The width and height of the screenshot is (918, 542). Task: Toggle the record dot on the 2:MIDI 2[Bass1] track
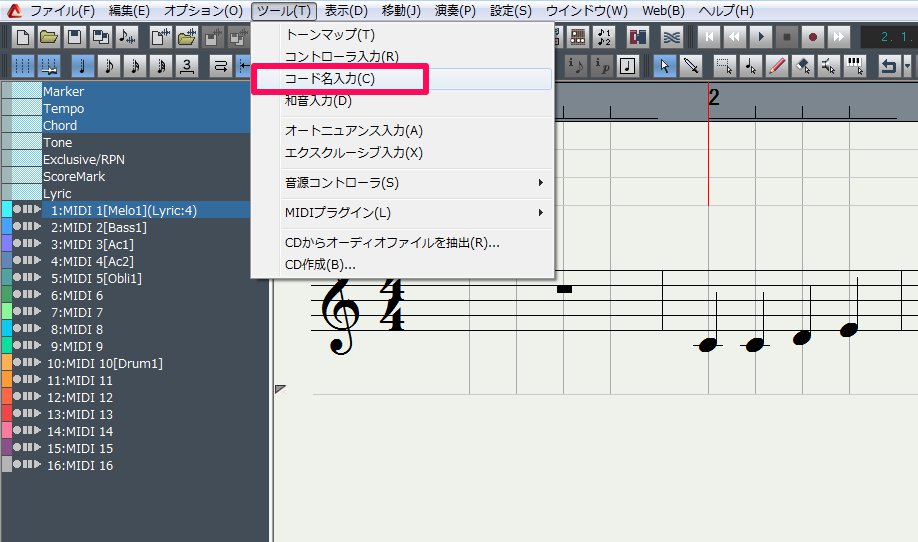(x=17, y=227)
